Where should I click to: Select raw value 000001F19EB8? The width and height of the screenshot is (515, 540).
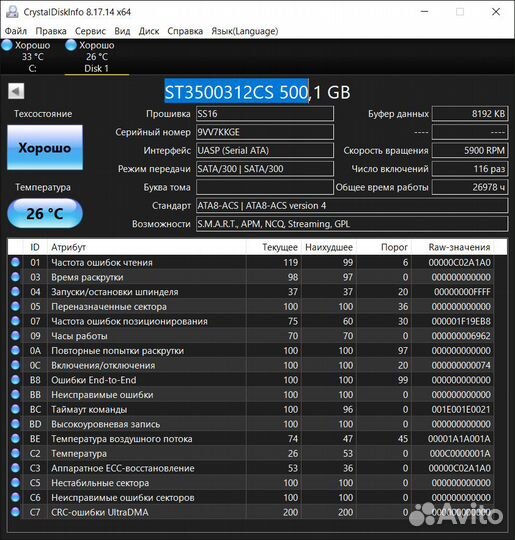coord(461,321)
